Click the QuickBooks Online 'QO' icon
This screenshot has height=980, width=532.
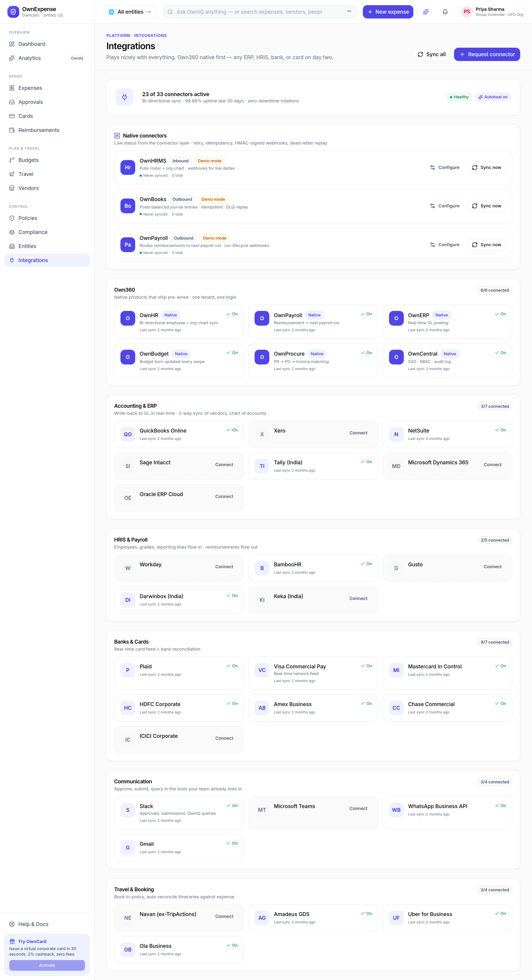tap(128, 434)
